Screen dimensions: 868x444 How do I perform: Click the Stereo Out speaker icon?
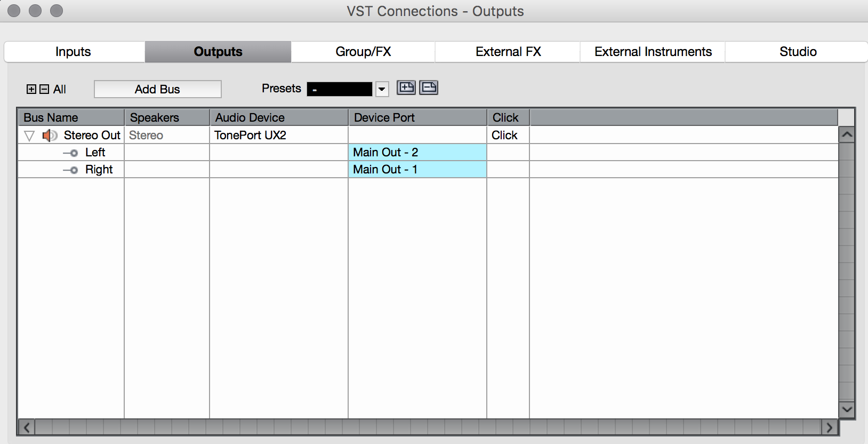[x=50, y=136]
